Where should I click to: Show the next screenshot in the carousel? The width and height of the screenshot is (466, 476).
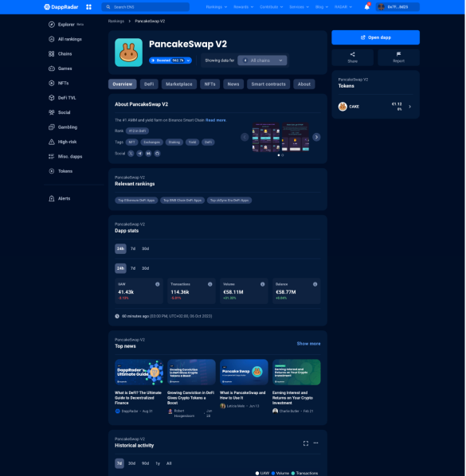click(x=316, y=137)
